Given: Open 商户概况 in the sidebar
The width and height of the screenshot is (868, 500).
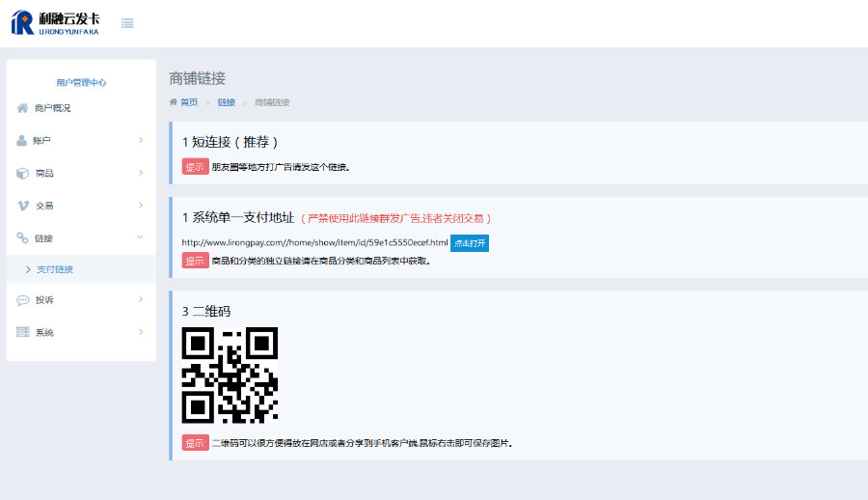Looking at the screenshot, I should click(x=81, y=108).
